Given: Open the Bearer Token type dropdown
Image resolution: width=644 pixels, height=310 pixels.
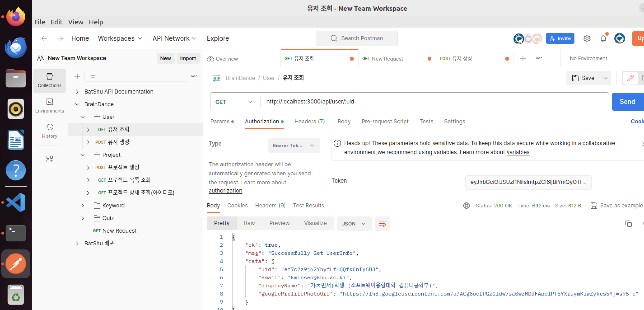Looking at the screenshot, I should (294, 145).
